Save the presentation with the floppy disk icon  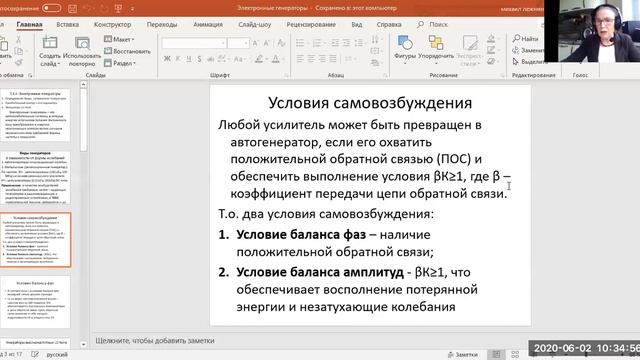coord(73,8)
